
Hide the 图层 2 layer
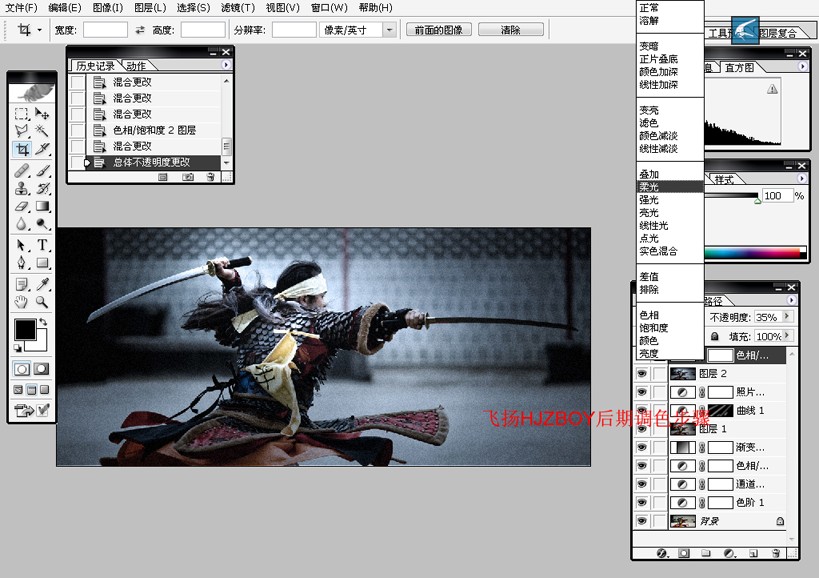tap(641, 374)
